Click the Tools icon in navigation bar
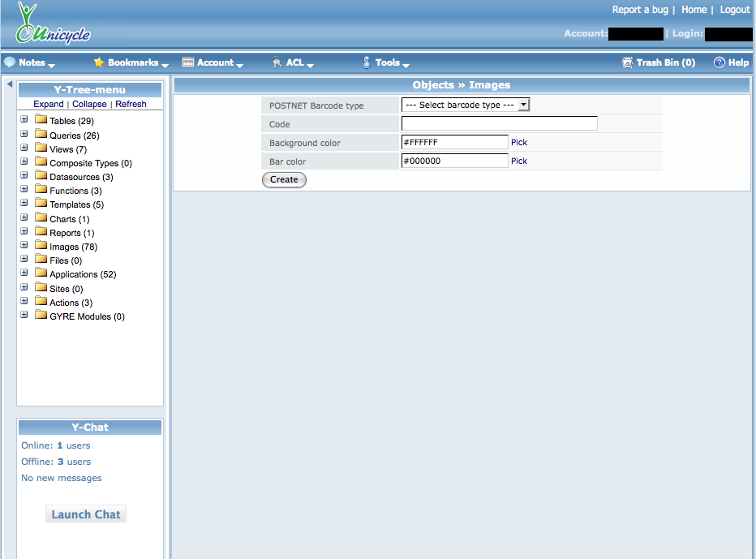The width and height of the screenshot is (756, 559). pos(367,62)
